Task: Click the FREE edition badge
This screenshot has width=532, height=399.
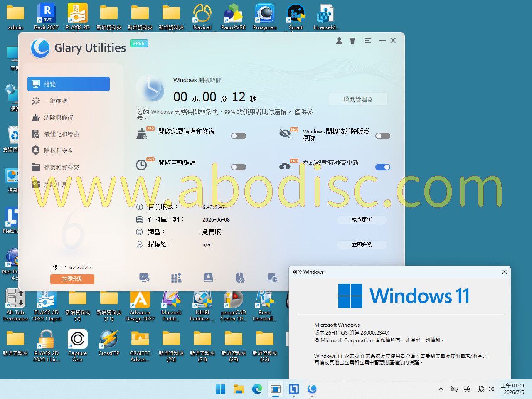Action: click(x=139, y=43)
